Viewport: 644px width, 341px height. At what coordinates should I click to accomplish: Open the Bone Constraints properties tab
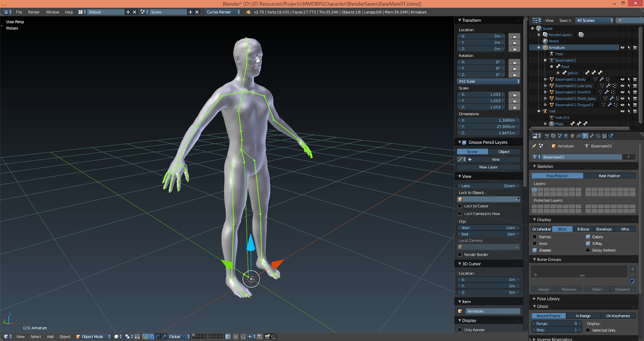[598, 136]
